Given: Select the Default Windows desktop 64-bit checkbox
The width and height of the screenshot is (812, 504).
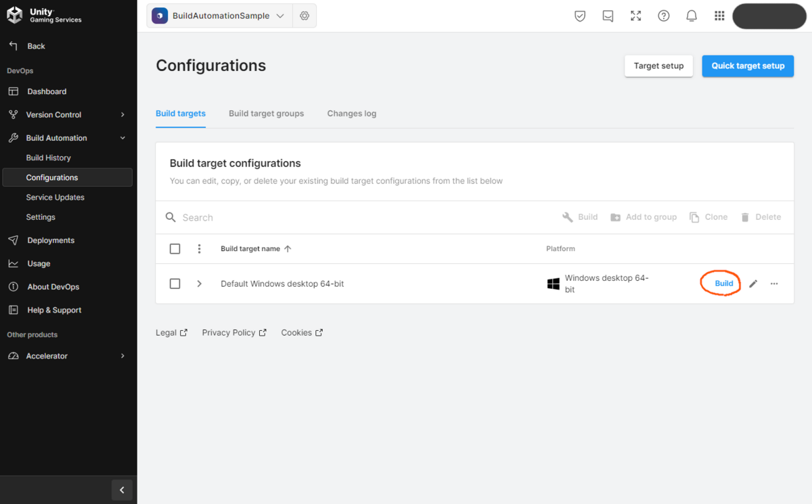Looking at the screenshot, I should coord(175,283).
